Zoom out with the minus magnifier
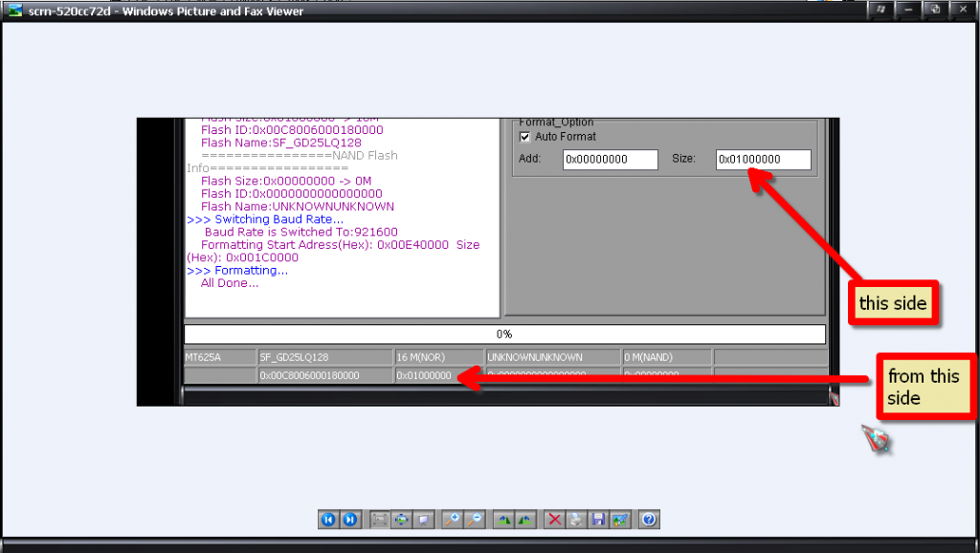This screenshot has height=553, width=980. coord(474,520)
